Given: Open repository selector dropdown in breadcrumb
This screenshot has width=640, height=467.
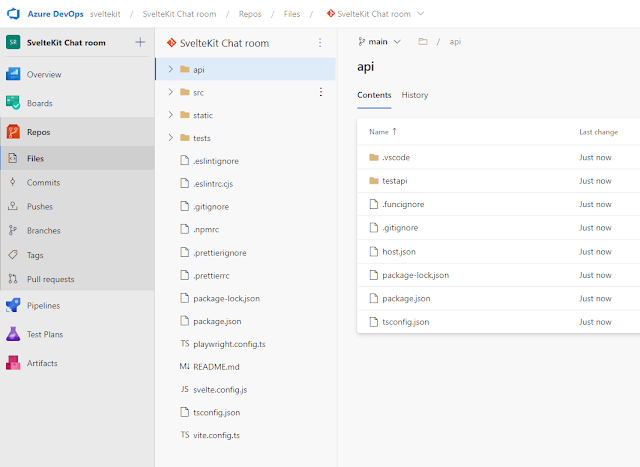Looking at the screenshot, I should [420, 13].
